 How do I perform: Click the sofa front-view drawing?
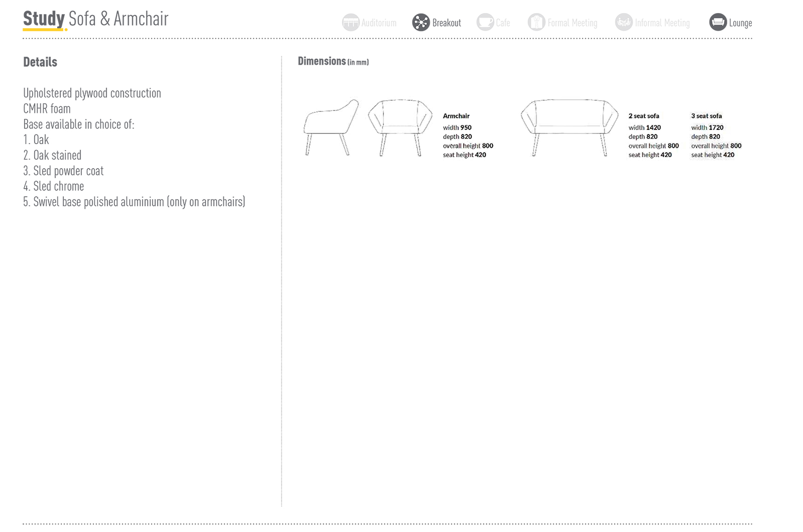pyautogui.click(x=569, y=127)
